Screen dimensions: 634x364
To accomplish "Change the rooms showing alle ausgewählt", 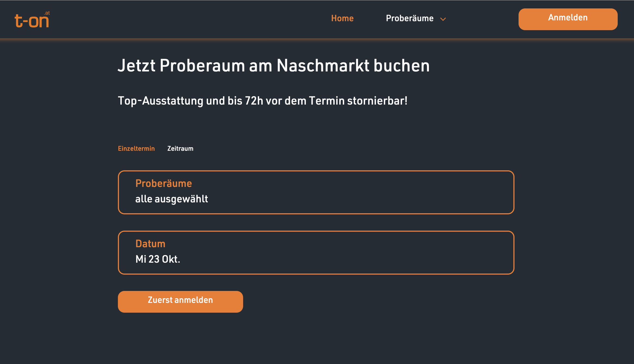I will click(x=172, y=199).
